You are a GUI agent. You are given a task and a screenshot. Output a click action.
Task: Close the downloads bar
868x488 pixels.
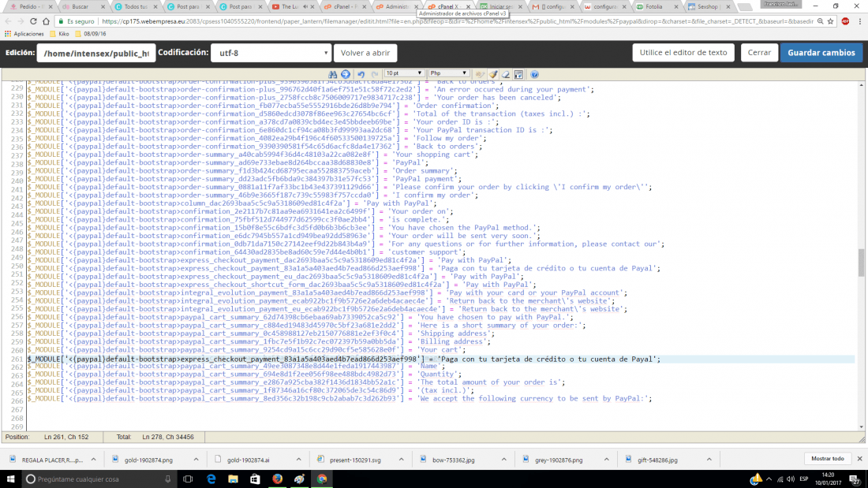pos(859,459)
